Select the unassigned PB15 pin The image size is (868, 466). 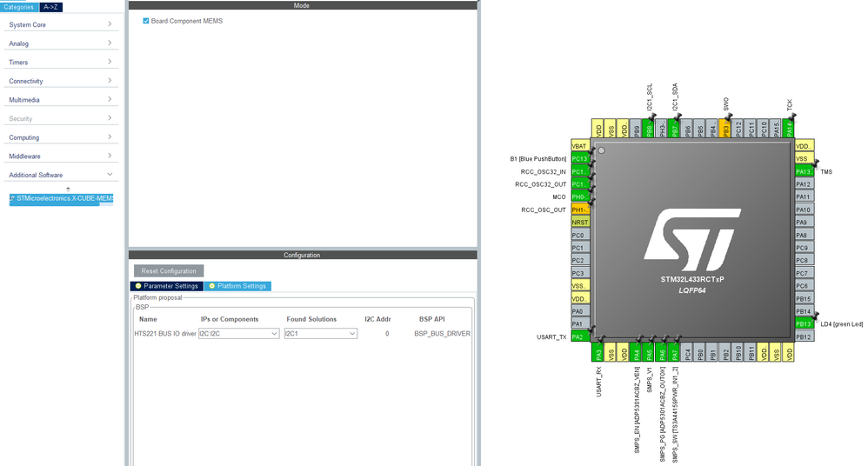(x=805, y=299)
